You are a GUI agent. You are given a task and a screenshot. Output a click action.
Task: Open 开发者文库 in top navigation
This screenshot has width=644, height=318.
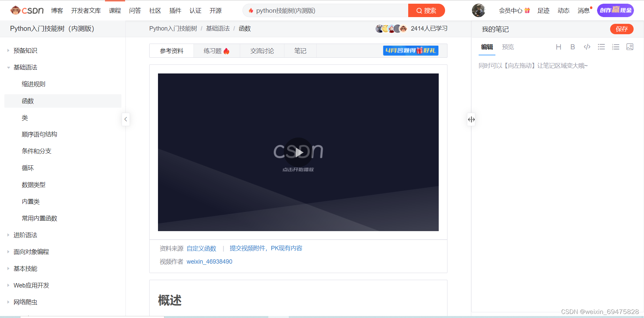click(x=86, y=10)
